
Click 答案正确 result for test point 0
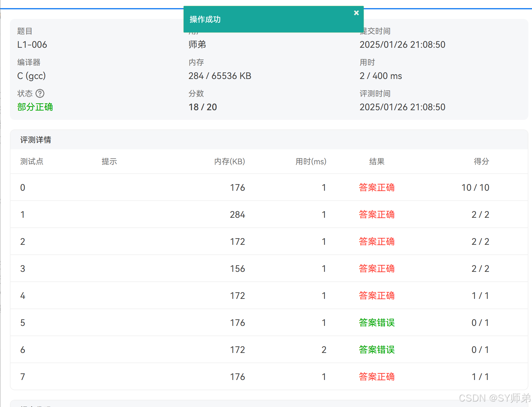pos(377,187)
